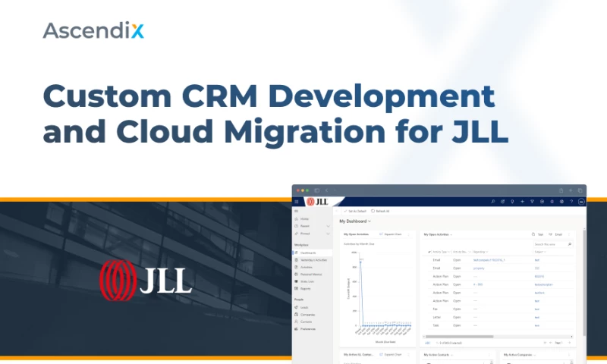This screenshot has height=364, width=607.
Task: Open the advanced find funnel icon
Action: click(532, 202)
